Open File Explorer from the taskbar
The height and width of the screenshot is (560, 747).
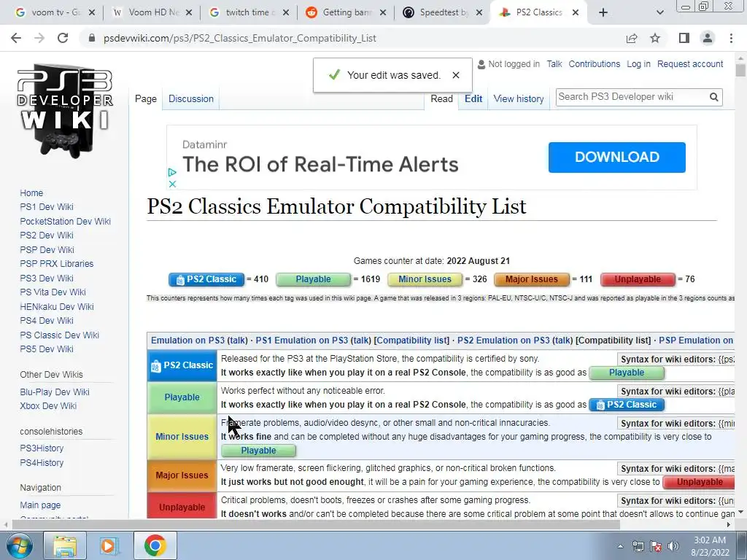coord(65,545)
